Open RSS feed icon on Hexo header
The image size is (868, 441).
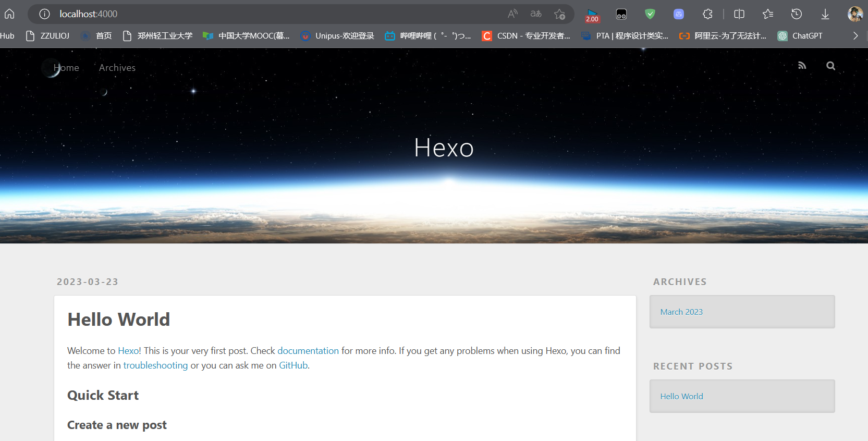point(802,66)
